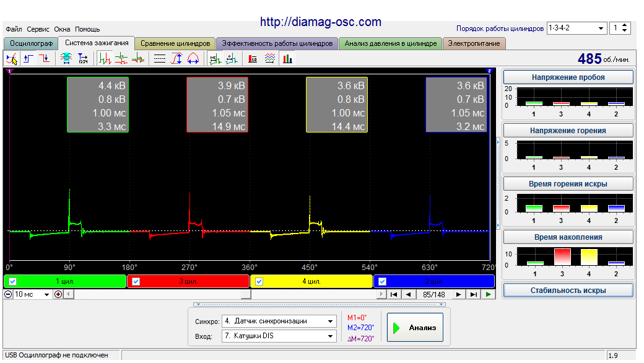Increase cylinder number spinner
Image resolution: width=644 pixels, height=363 pixels.
tap(625, 25)
